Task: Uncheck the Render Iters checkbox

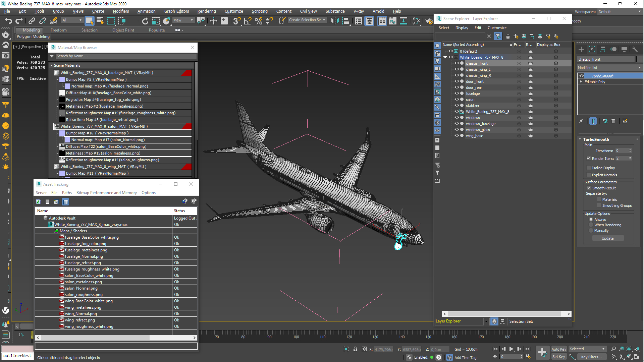Action: pyautogui.click(x=589, y=159)
